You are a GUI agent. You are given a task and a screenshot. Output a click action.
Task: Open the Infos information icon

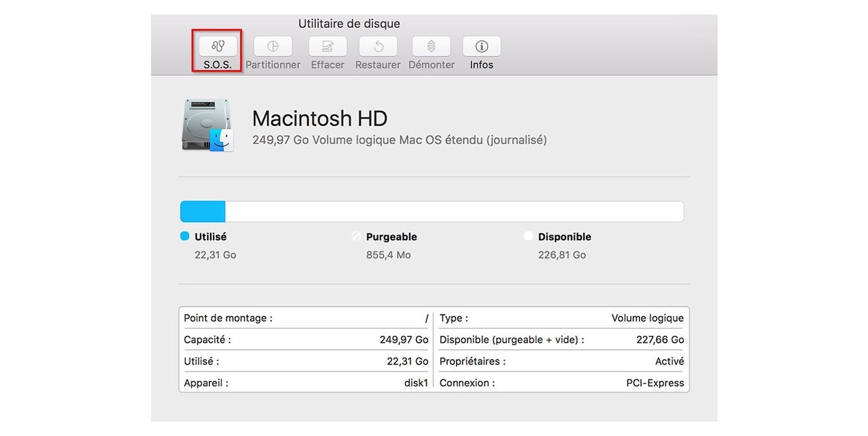pos(481,46)
